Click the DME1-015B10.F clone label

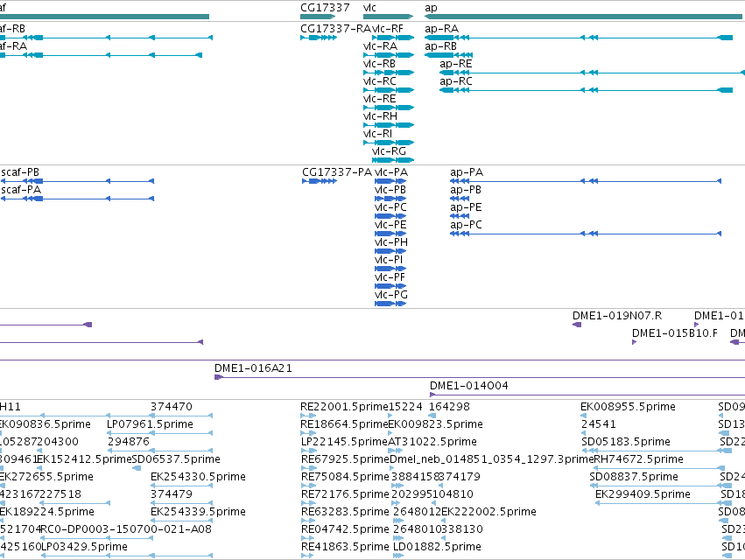click(x=675, y=333)
